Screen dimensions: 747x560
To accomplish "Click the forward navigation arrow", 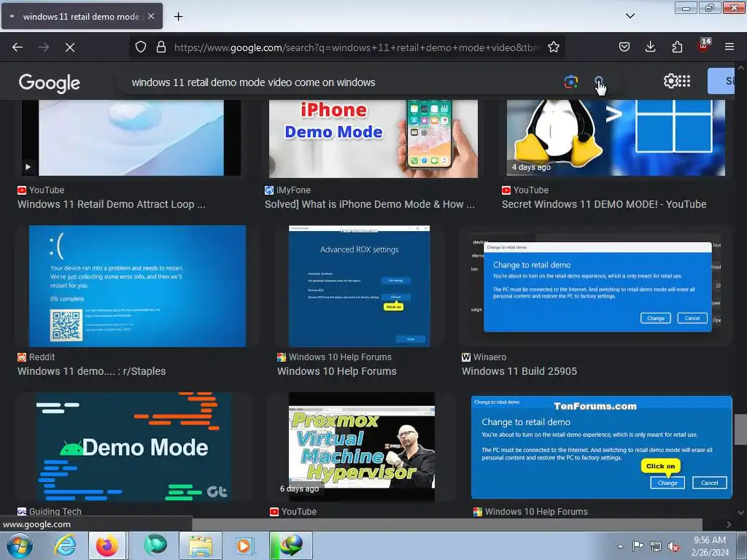I will pyautogui.click(x=44, y=47).
